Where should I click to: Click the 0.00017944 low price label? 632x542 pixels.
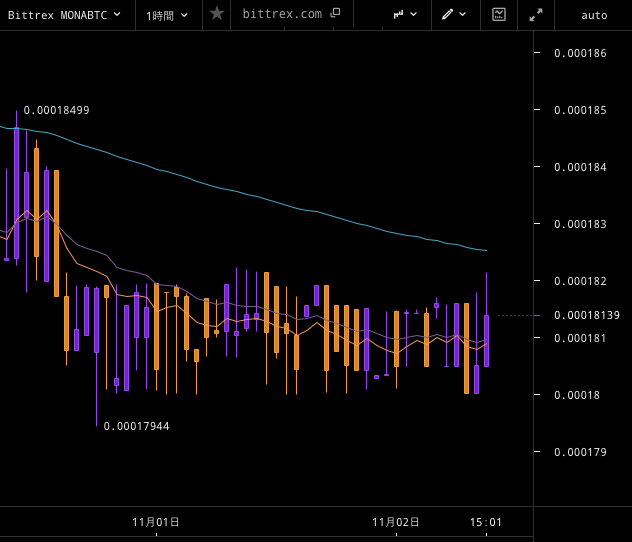tap(137, 426)
